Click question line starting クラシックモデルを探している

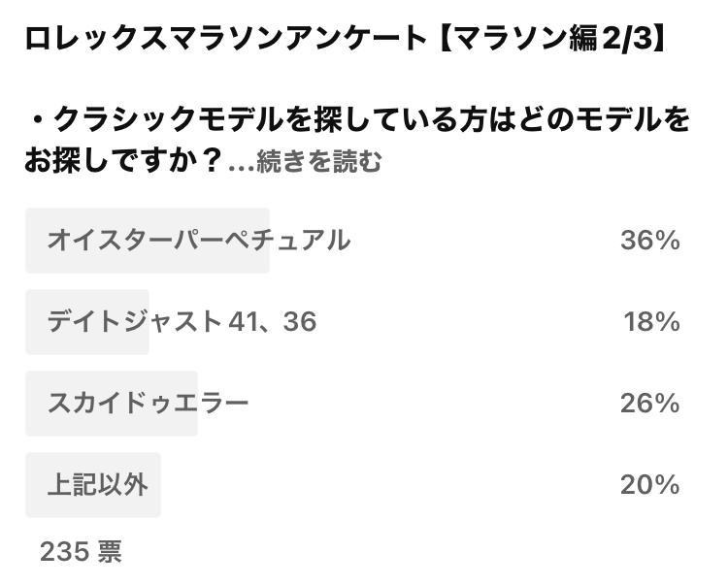click(372, 119)
